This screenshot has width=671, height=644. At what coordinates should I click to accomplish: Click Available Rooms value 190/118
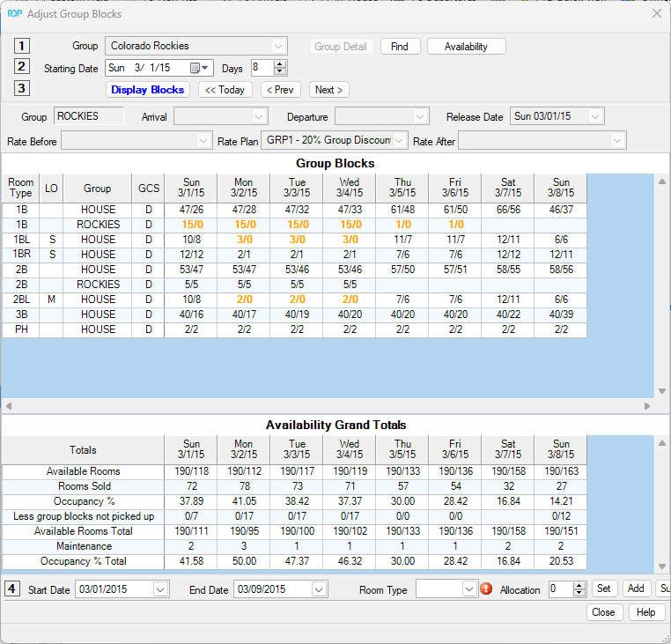[x=191, y=471]
